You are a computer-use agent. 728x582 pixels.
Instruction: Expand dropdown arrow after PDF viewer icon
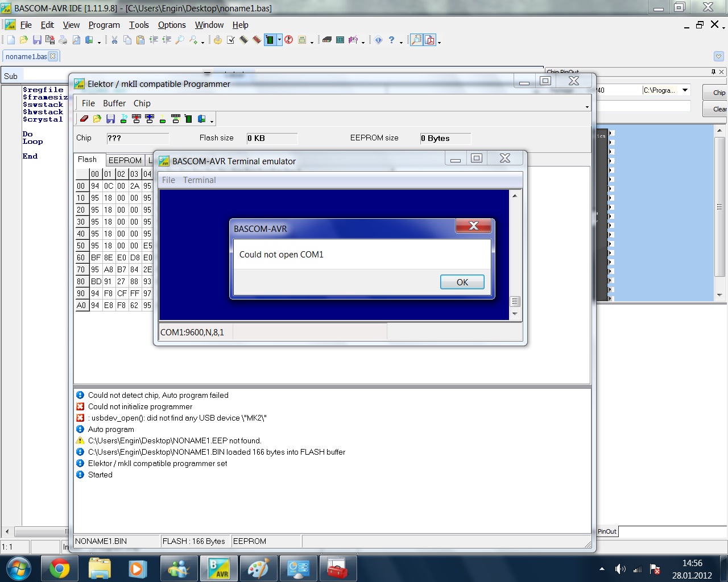pos(439,41)
